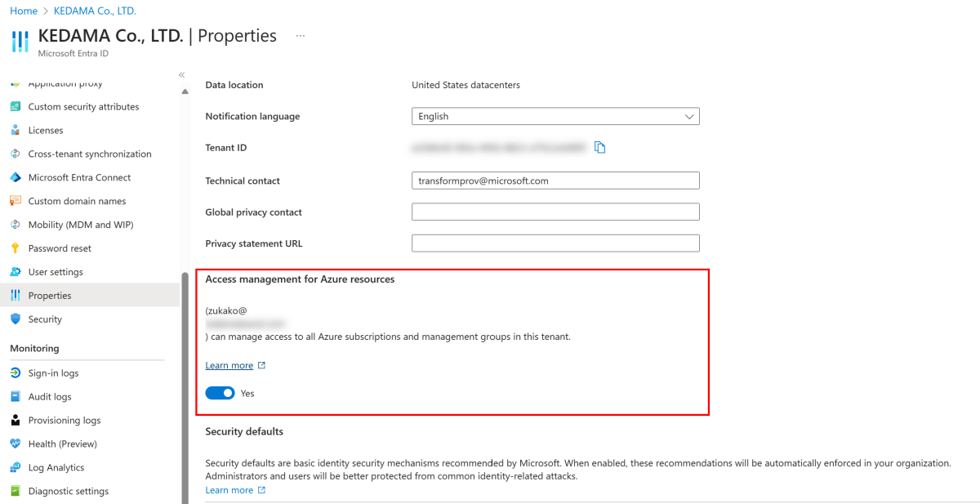Screen dimensions: 980x504
Task: Click the Technical contact input field
Action: (555, 181)
